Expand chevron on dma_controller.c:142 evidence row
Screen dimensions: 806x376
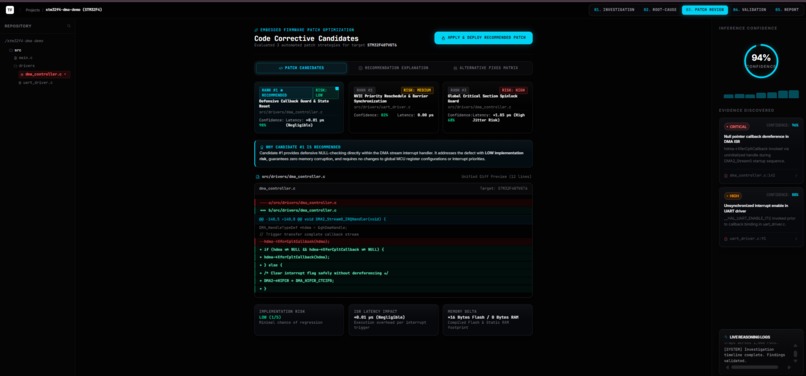click(796, 175)
